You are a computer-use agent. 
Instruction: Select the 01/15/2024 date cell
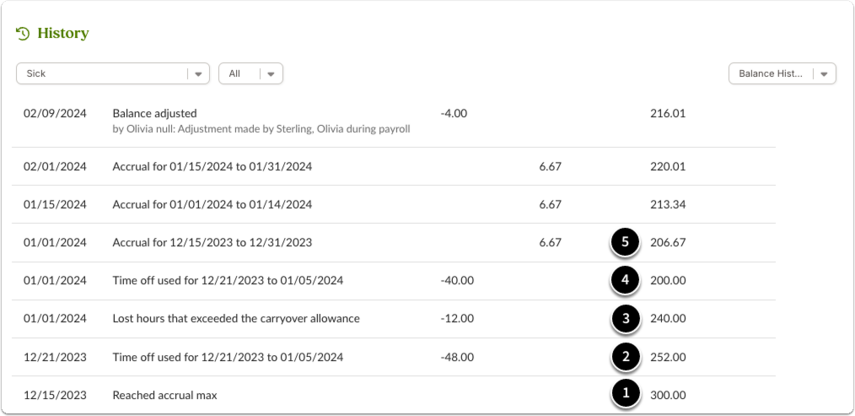coord(55,204)
